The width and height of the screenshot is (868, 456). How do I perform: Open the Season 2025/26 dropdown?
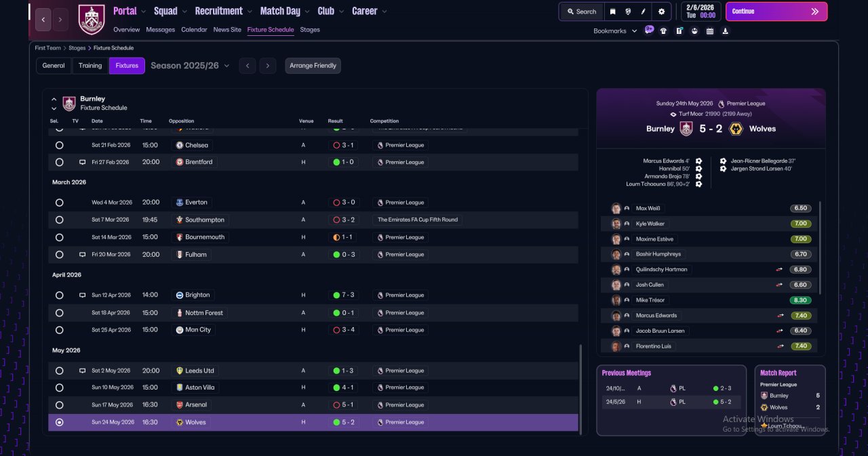[190, 66]
